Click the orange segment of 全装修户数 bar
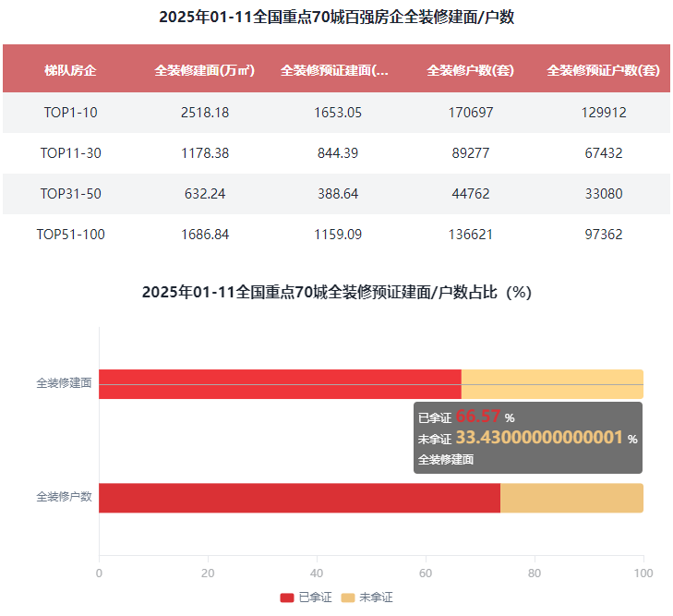 click(x=571, y=498)
